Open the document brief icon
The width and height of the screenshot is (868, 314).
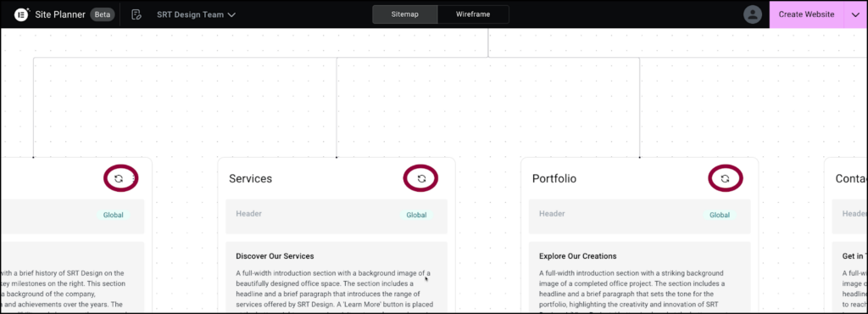click(136, 14)
